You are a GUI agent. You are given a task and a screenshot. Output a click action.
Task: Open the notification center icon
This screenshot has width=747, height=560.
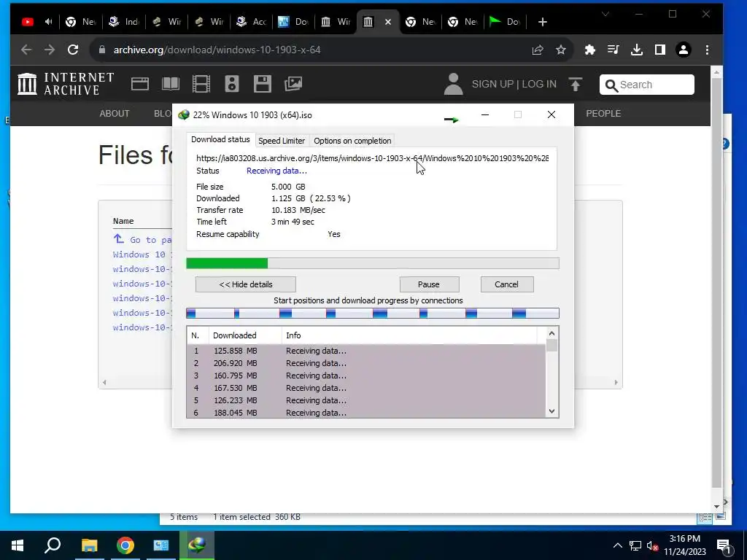pyautogui.click(x=723, y=545)
